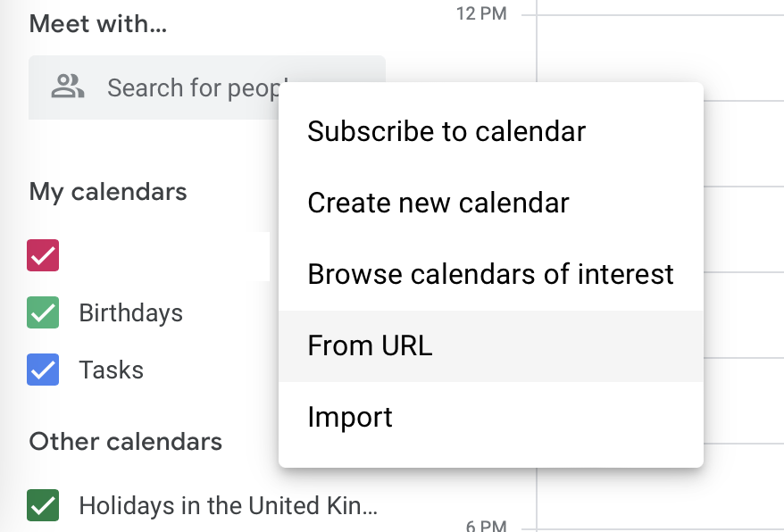Disable the Tasks calendar checkbox

[x=43, y=370]
